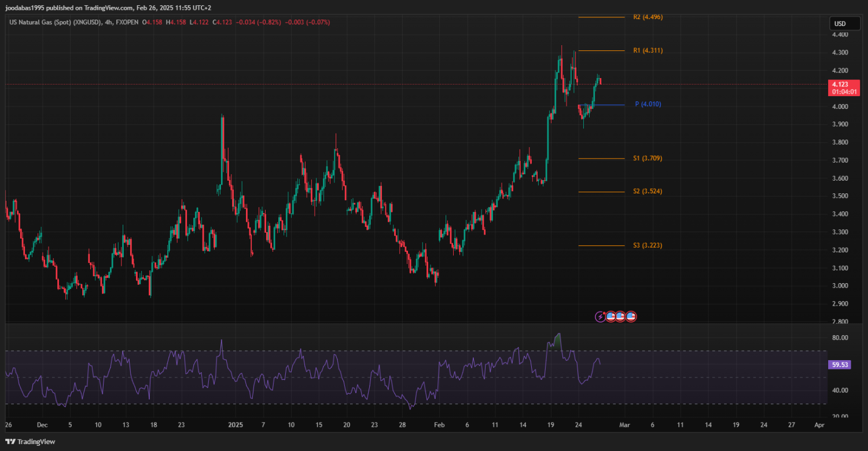Click the Mar label on time axis

(624, 424)
